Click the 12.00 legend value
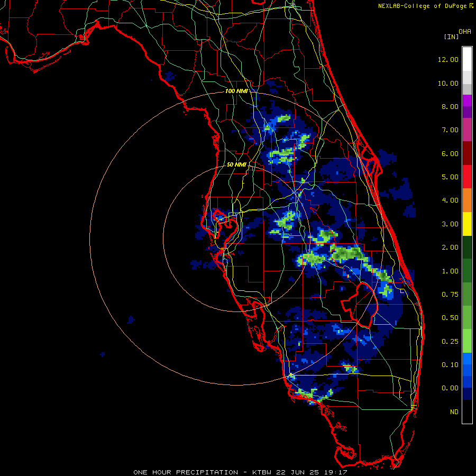 tap(448, 59)
